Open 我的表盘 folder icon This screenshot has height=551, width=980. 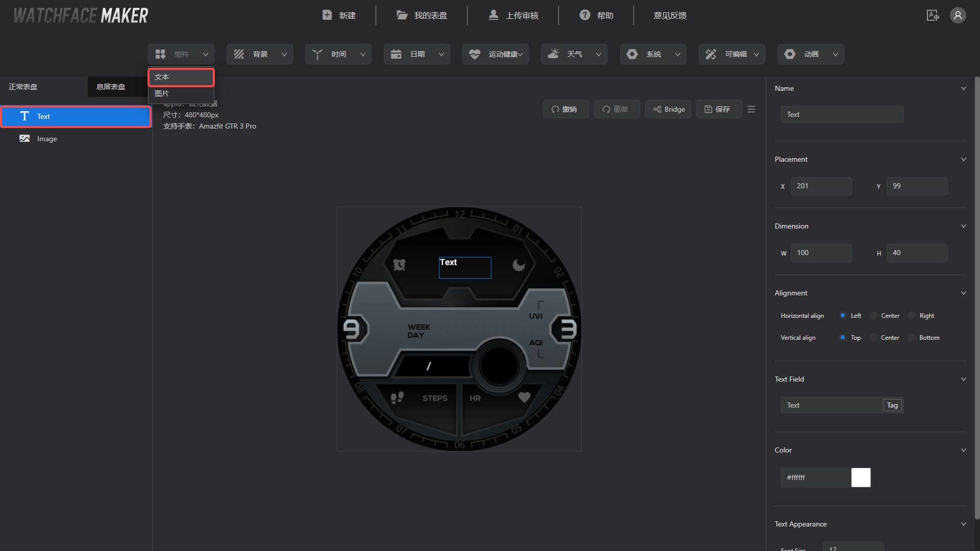[x=402, y=15]
